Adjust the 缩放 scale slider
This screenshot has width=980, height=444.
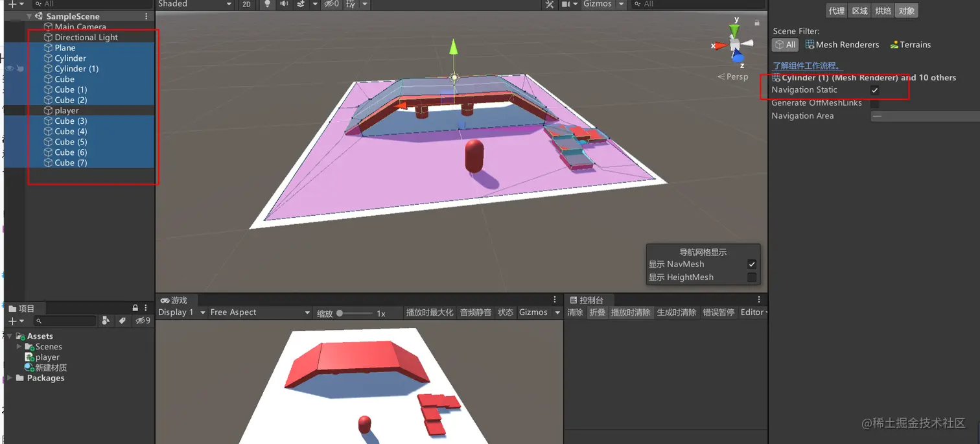(353, 313)
